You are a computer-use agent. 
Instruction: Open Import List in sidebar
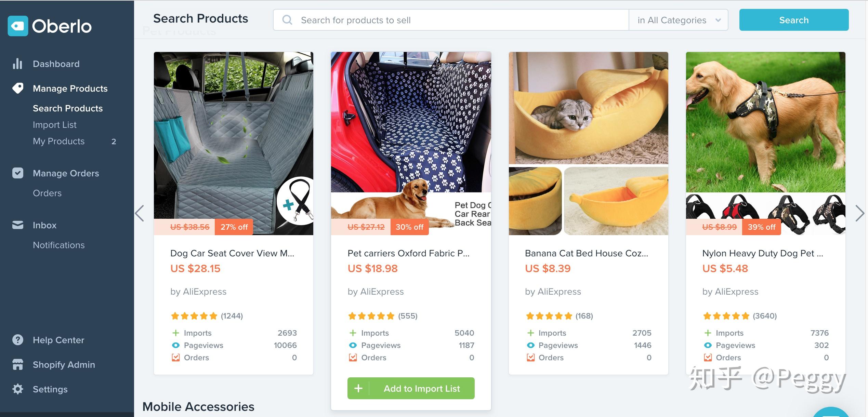[x=55, y=125]
